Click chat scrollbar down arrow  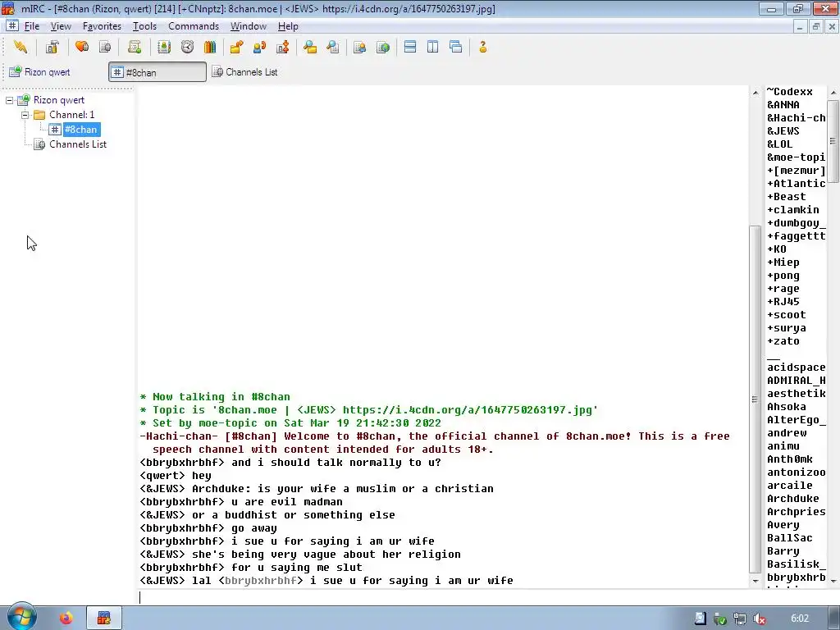point(756,581)
